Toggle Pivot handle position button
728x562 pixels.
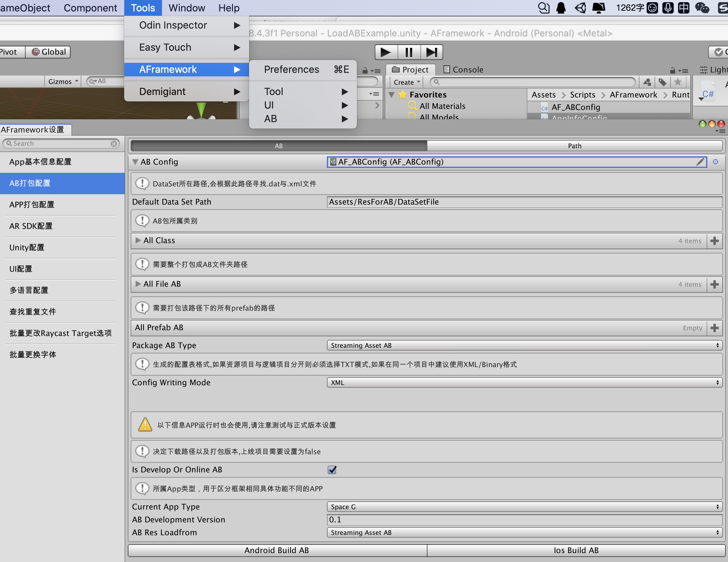pos(10,52)
